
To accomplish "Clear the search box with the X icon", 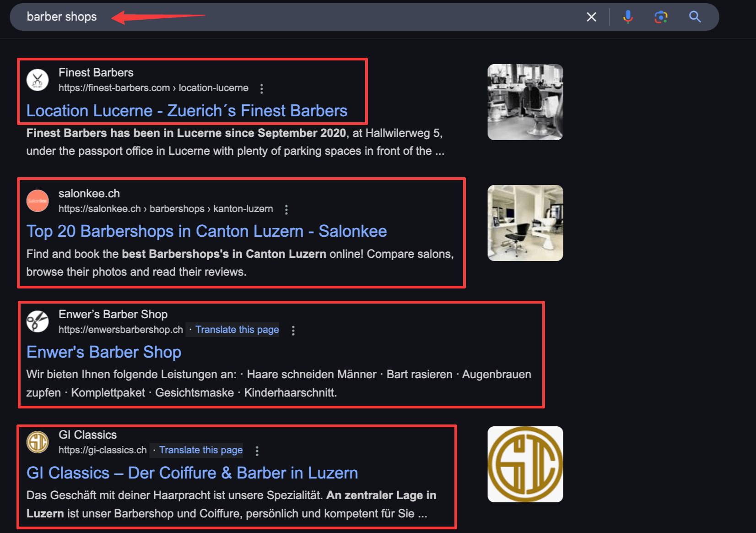I will coord(591,17).
